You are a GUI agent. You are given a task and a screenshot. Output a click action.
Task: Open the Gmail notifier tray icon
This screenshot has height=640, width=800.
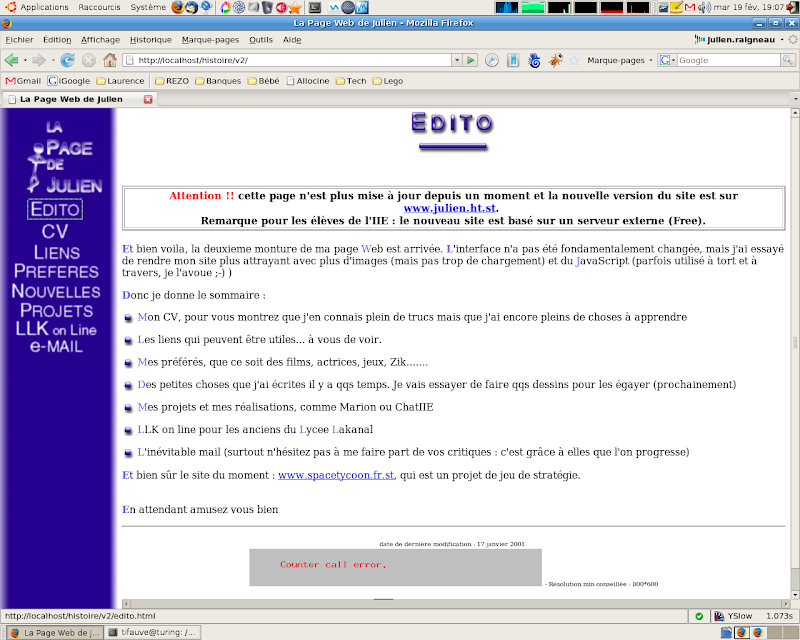click(x=690, y=7)
